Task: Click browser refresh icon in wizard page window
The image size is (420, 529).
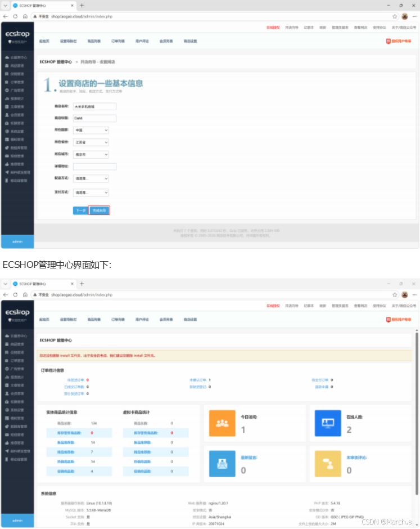Action: click(15, 16)
